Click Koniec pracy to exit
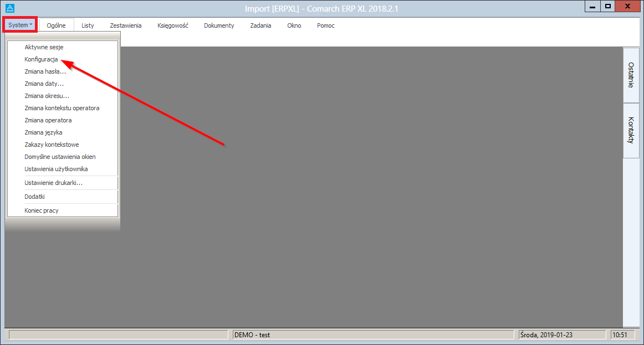The width and height of the screenshot is (644, 345). coord(41,210)
